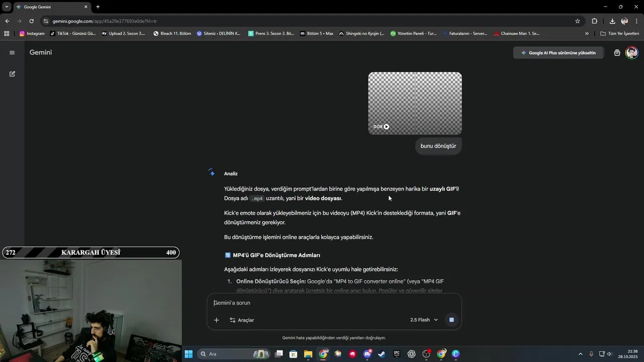Open the "Siteniz ‹ DELİNİN K..." bookmark

(x=218, y=34)
